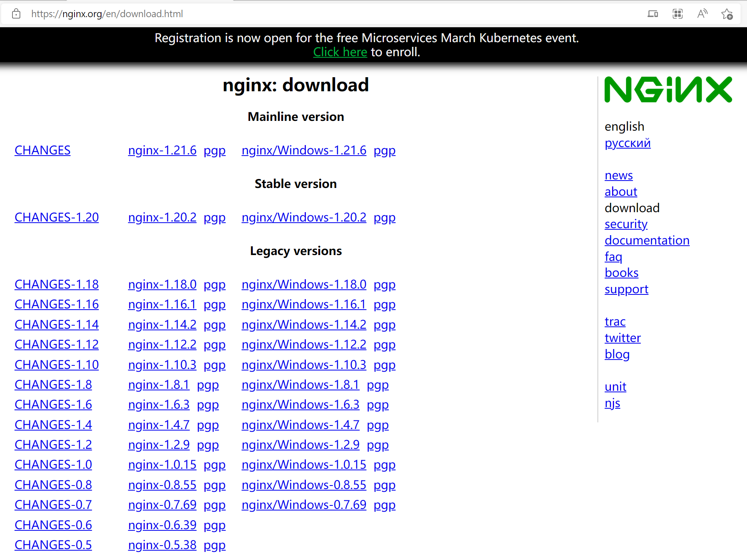Download nginx-1.12.2
This screenshot has height=560, width=747.
162,344
